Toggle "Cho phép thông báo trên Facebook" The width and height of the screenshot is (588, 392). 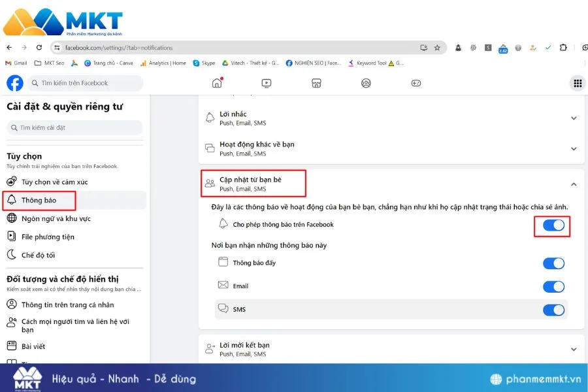tap(553, 225)
